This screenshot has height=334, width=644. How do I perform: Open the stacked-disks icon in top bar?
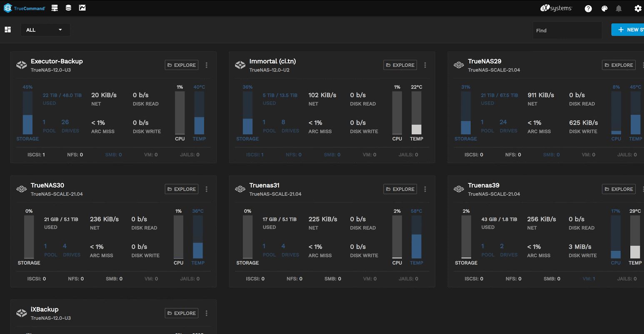(x=68, y=8)
